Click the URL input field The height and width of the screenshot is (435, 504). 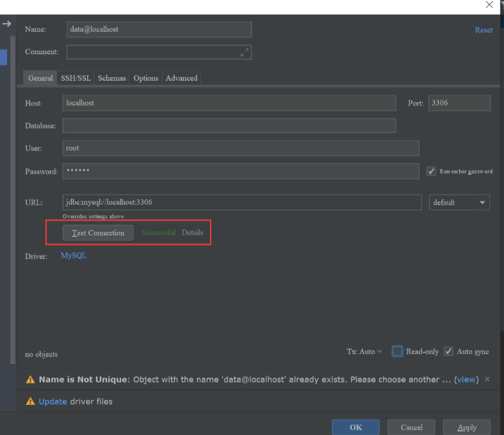tap(242, 202)
